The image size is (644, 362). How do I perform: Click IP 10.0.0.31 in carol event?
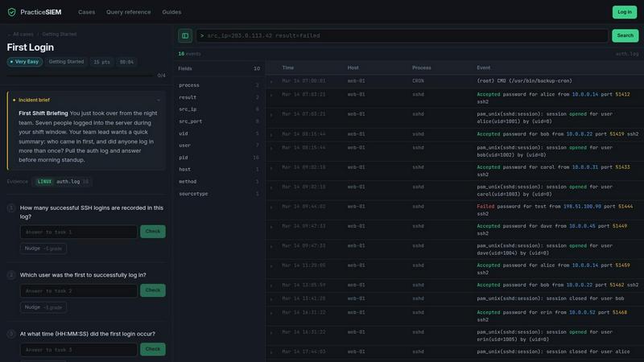(585, 167)
